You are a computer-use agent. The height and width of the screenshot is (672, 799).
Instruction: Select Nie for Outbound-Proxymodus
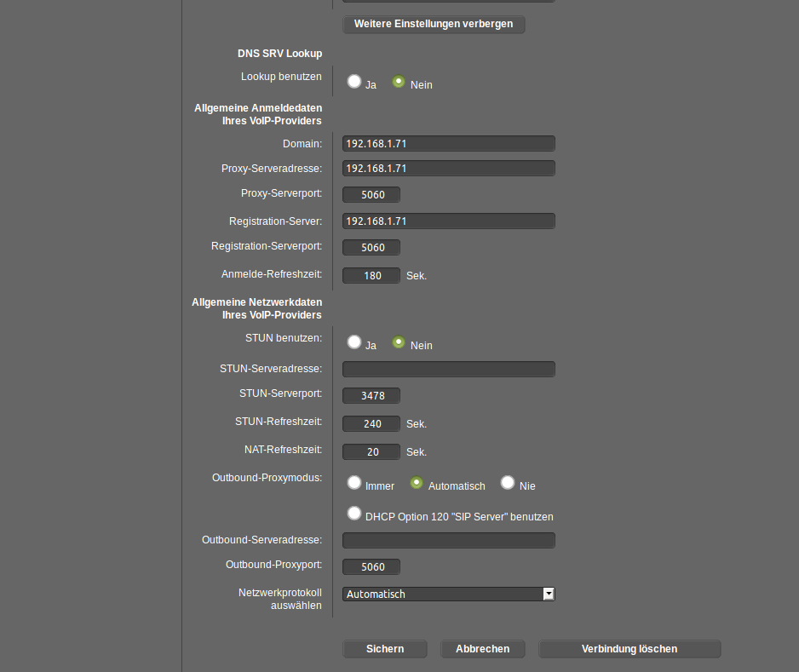(507, 482)
